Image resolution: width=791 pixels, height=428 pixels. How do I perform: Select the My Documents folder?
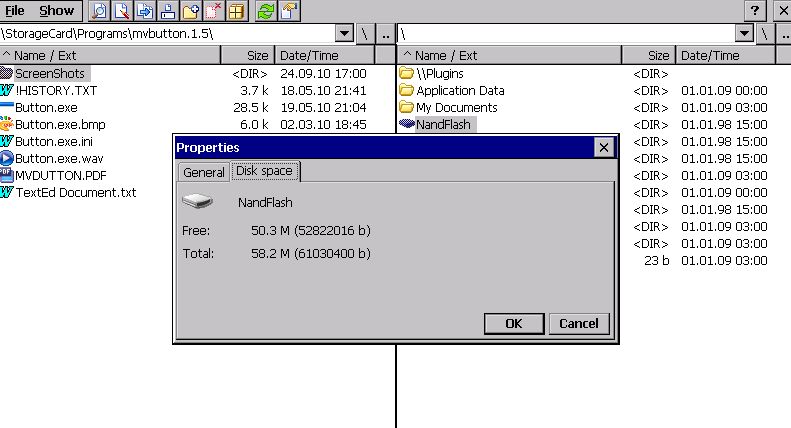click(x=456, y=107)
